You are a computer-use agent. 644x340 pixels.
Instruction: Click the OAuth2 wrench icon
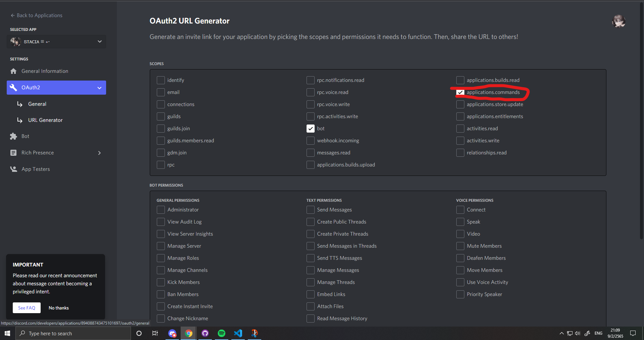pos(13,88)
